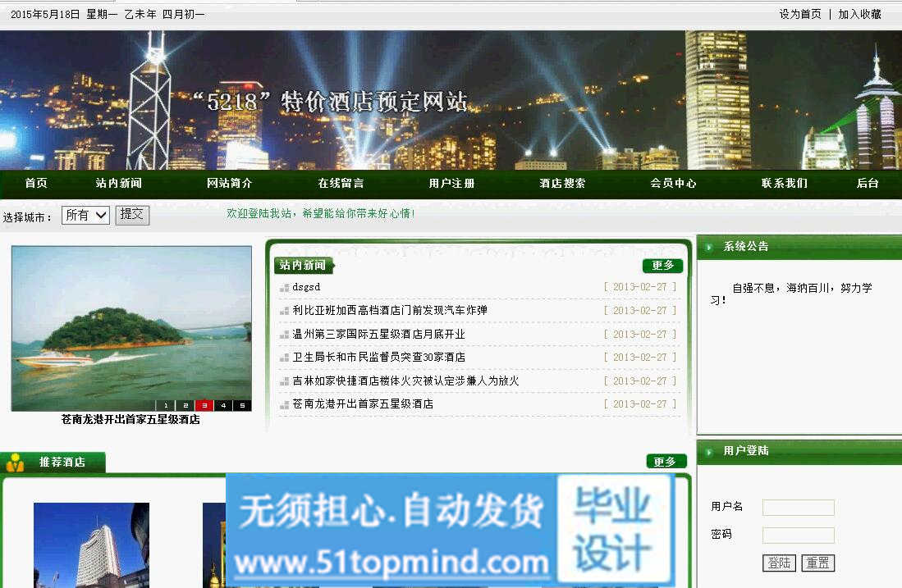The height and width of the screenshot is (588, 902).
Task: Navigate to 会员中心
Action: click(x=673, y=184)
